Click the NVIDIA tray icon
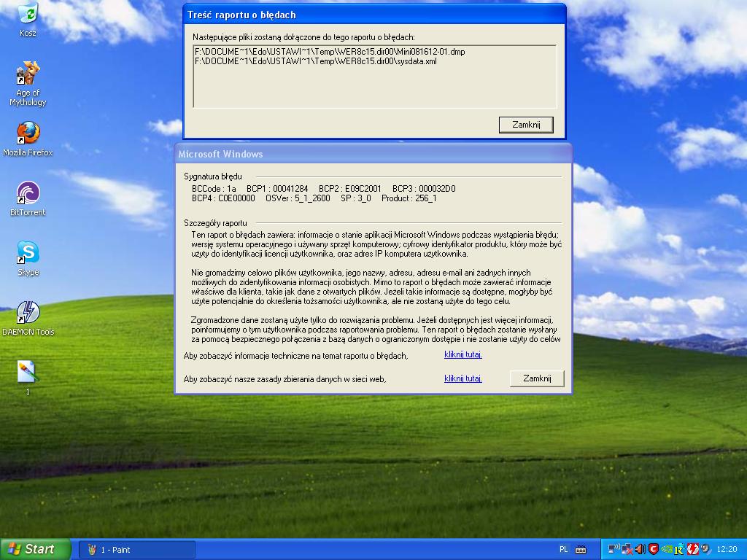The image size is (747, 560). (x=667, y=549)
